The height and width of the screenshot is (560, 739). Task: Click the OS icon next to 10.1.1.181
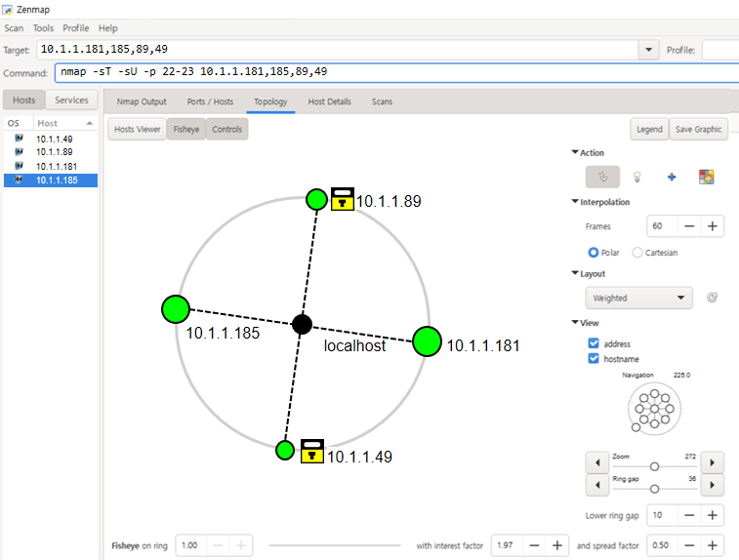pyautogui.click(x=19, y=166)
